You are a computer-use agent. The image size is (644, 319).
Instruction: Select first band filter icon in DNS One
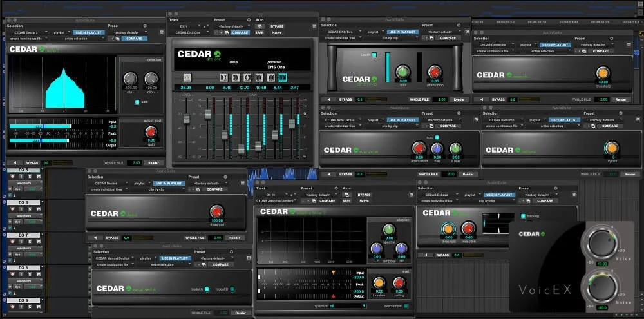224,77
